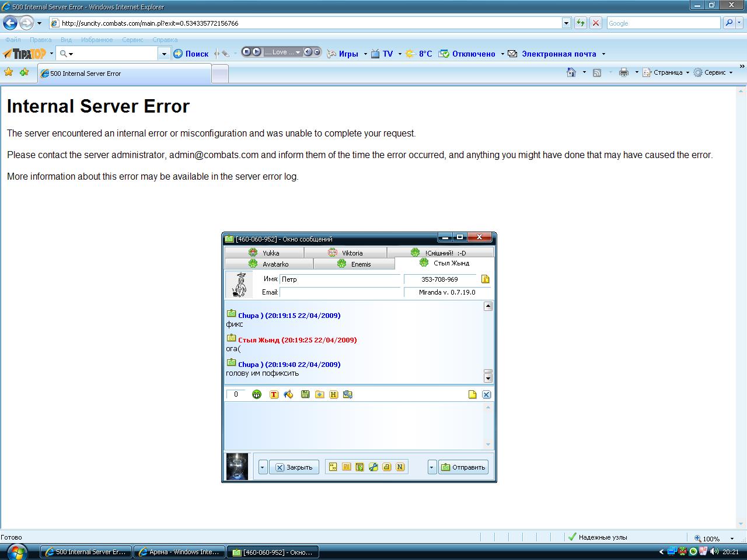
Task: Open the Избранное menu
Action: click(x=97, y=40)
